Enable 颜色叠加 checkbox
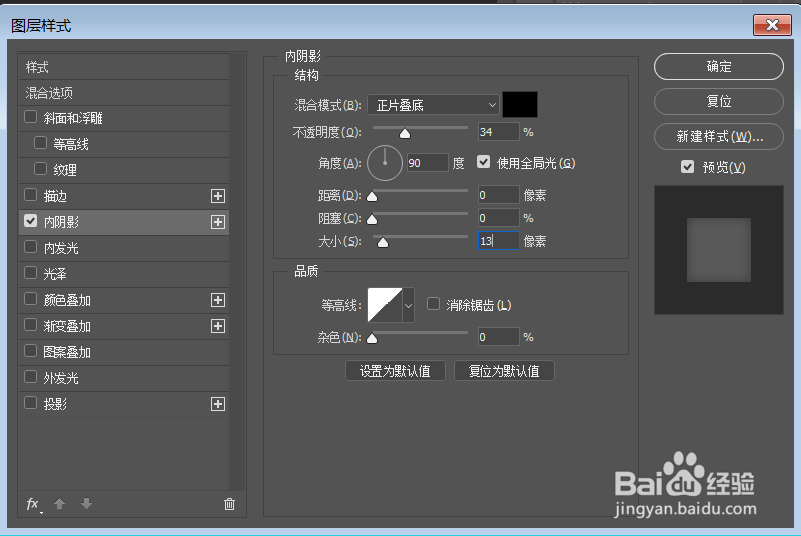Viewport: 801px width, 536px height. pos(31,299)
